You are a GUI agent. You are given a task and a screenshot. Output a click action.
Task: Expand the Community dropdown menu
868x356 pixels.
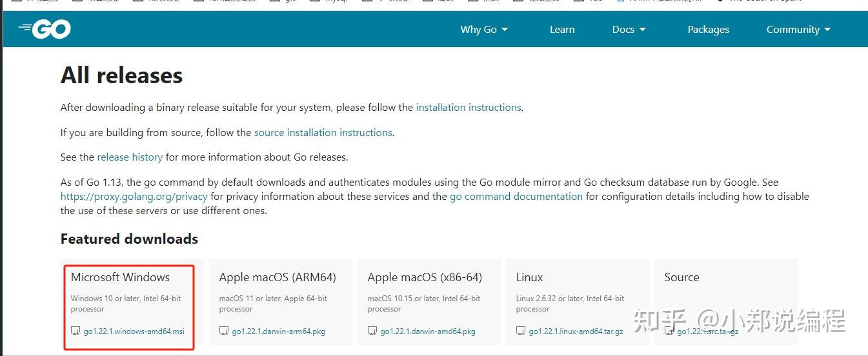tap(798, 30)
